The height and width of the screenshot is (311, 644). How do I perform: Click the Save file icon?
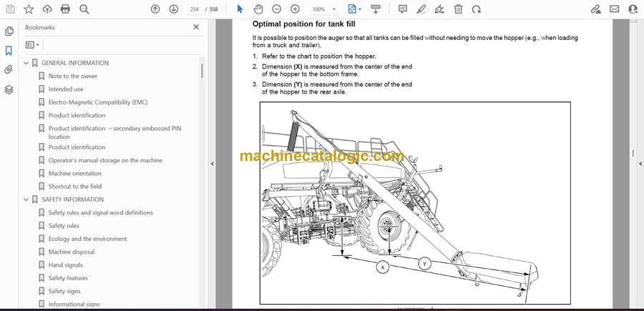(10, 9)
